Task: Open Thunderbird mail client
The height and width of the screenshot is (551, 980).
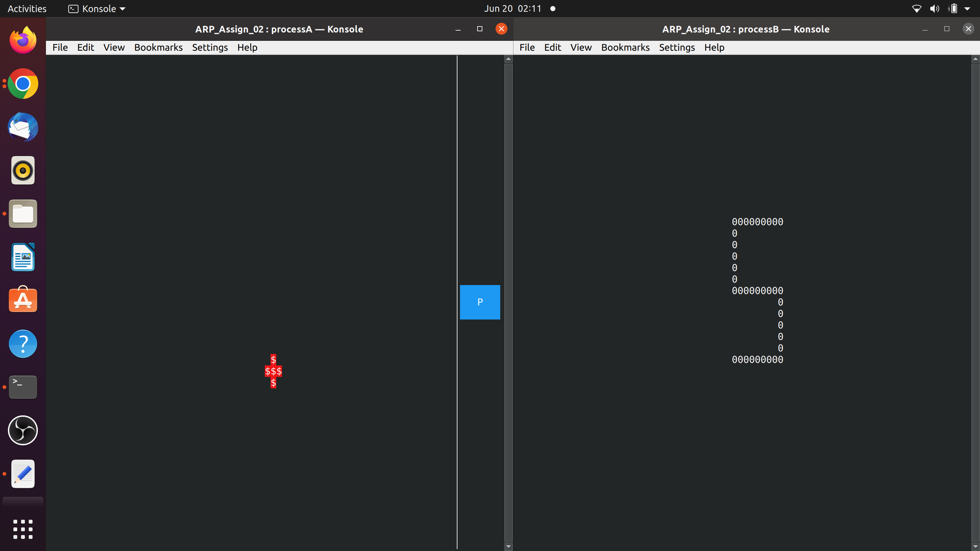Action: click(x=22, y=127)
